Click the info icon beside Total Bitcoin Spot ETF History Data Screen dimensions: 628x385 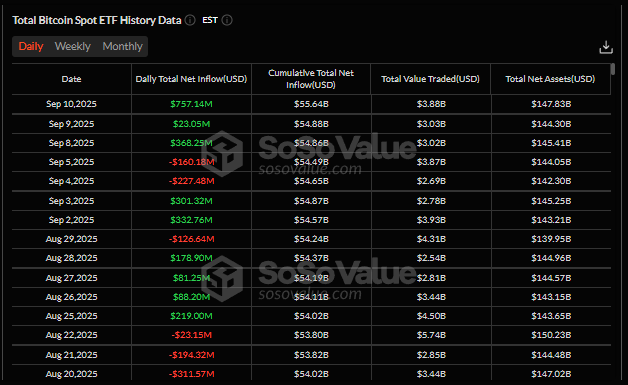[190, 20]
